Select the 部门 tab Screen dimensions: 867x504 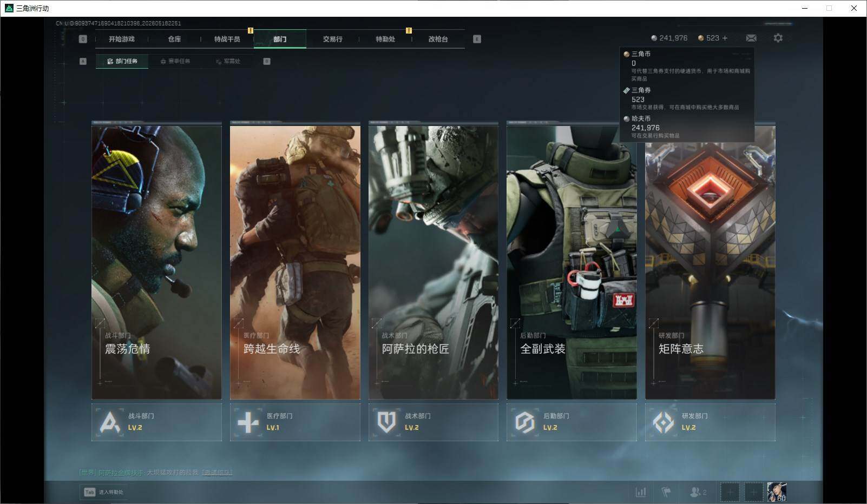pyautogui.click(x=280, y=39)
